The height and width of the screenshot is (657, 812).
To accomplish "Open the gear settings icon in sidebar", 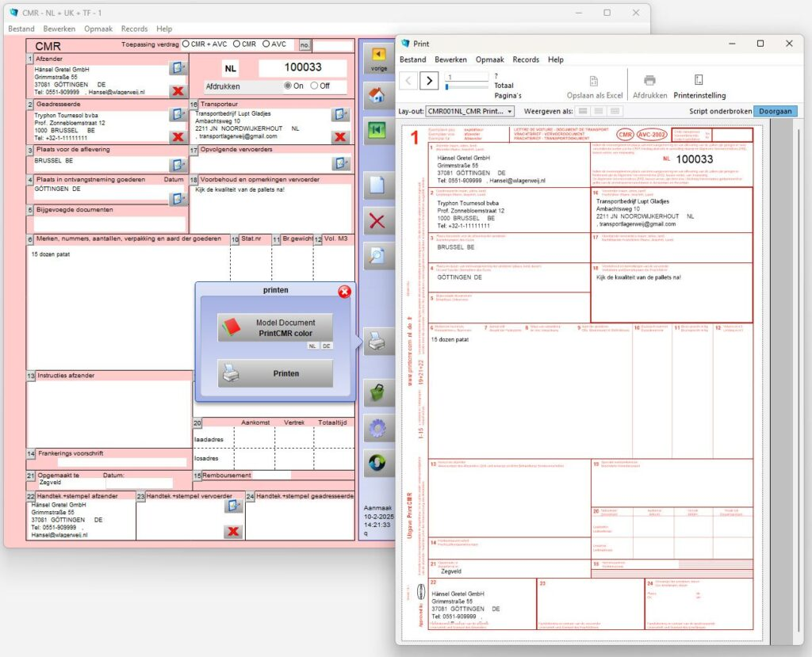I will pos(377,428).
